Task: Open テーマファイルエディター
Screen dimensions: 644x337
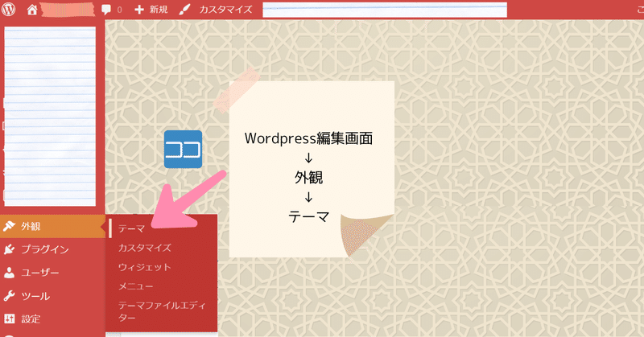Action: tap(162, 311)
